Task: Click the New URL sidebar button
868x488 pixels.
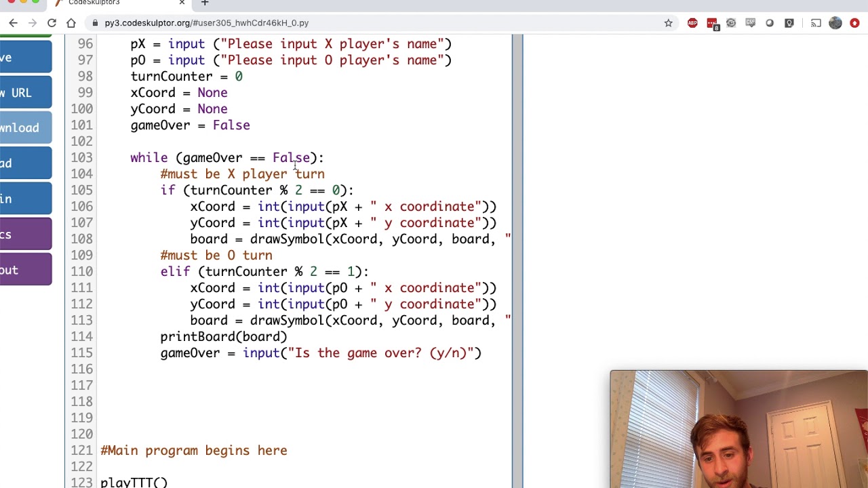Action: pos(25,93)
